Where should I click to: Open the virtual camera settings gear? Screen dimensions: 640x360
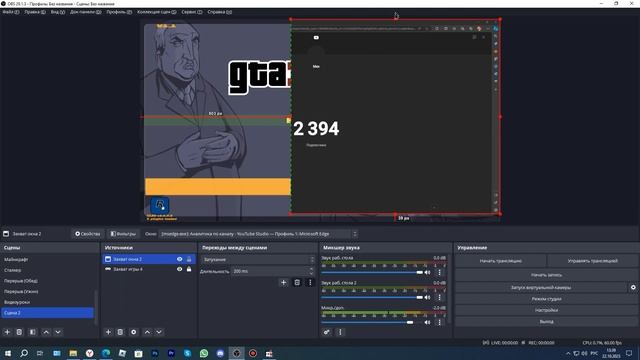pos(633,287)
